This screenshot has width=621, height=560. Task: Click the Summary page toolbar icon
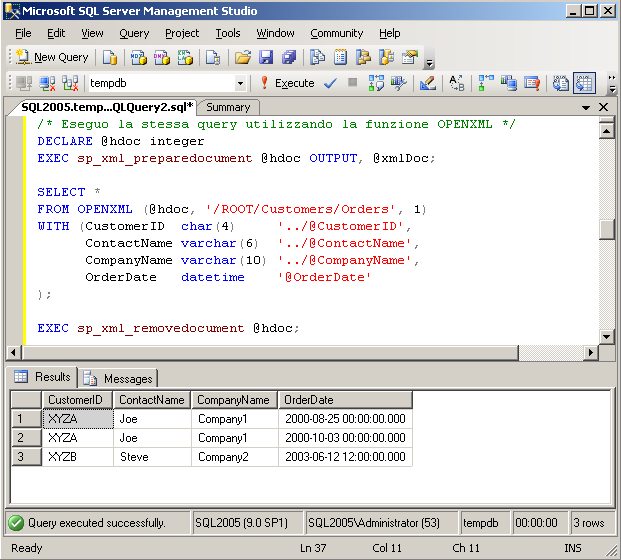pyautogui.click(x=340, y=57)
